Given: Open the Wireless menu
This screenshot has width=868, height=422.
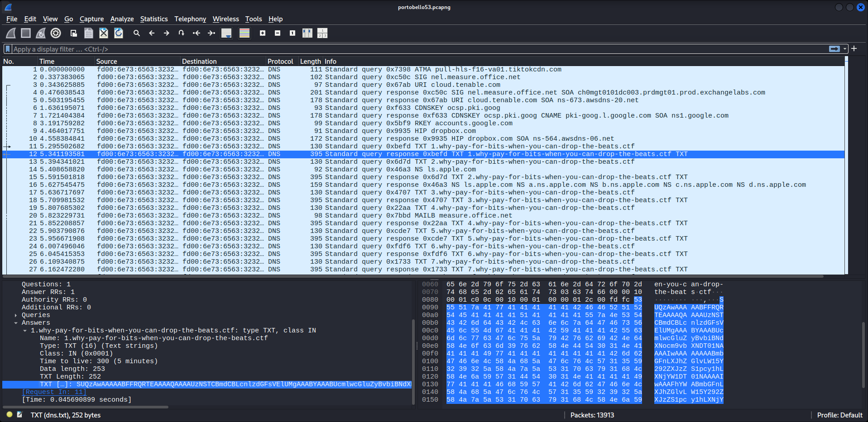Looking at the screenshot, I should tap(225, 19).
